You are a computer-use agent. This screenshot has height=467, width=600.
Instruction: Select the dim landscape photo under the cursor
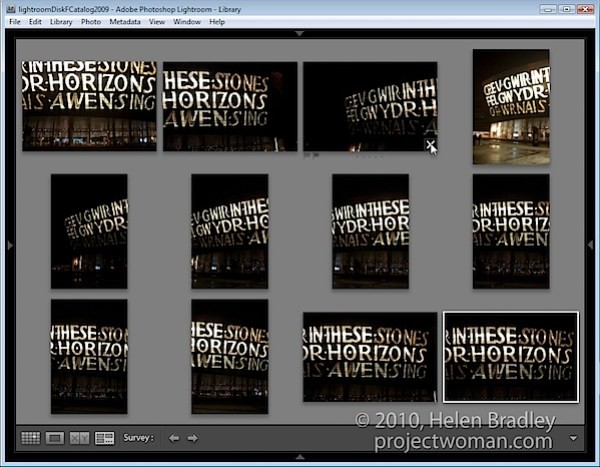[x=370, y=106]
